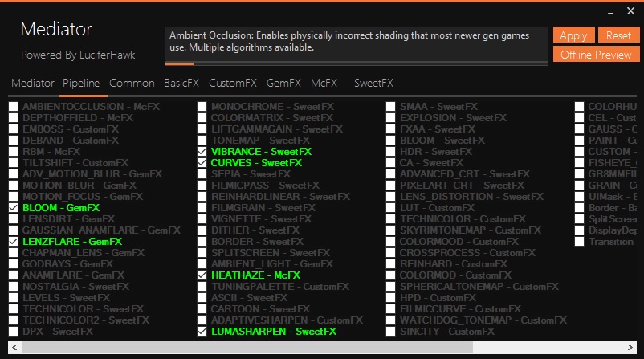Enable the UIMask checkbox

click(x=579, y=197)
